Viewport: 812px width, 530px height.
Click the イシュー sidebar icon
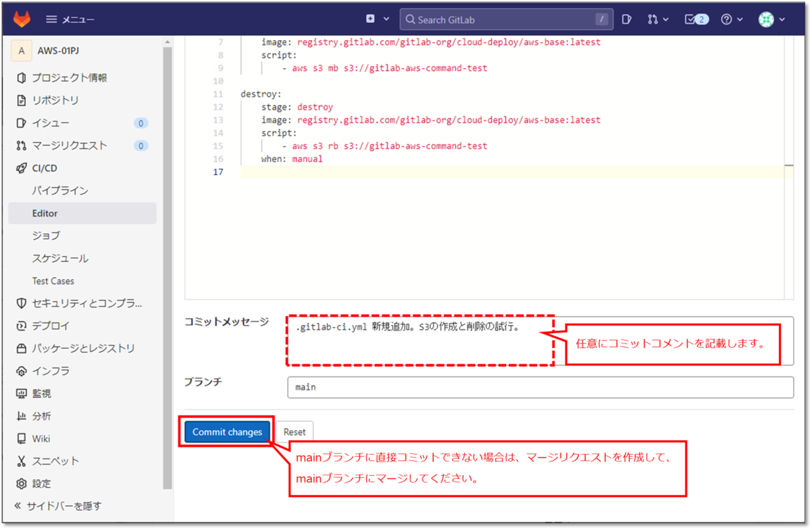point(21,123)
